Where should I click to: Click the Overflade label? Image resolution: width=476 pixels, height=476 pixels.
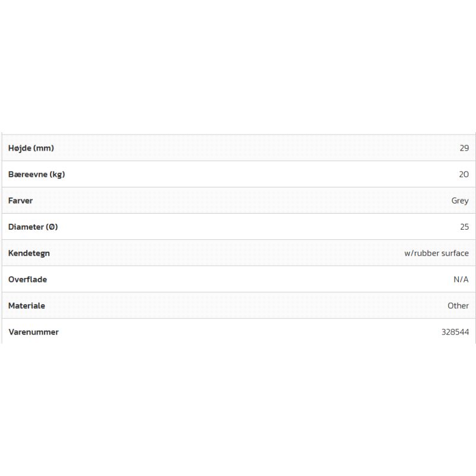coord(27,279)
